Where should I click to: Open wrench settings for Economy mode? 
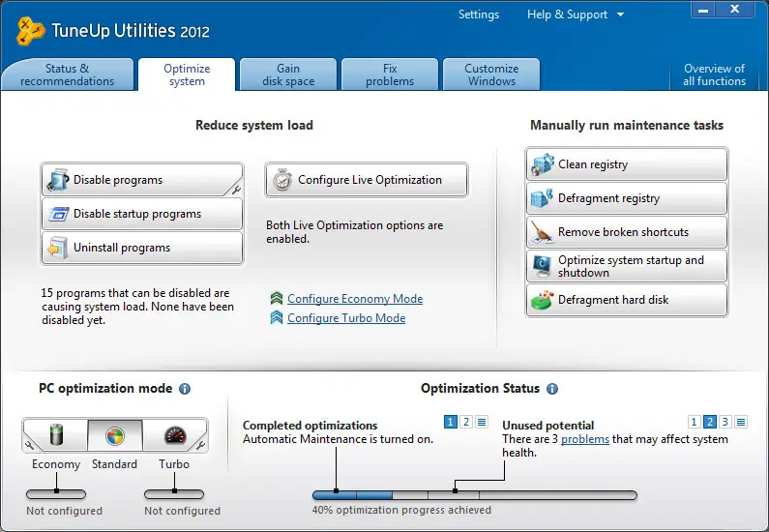coord(29,444)
